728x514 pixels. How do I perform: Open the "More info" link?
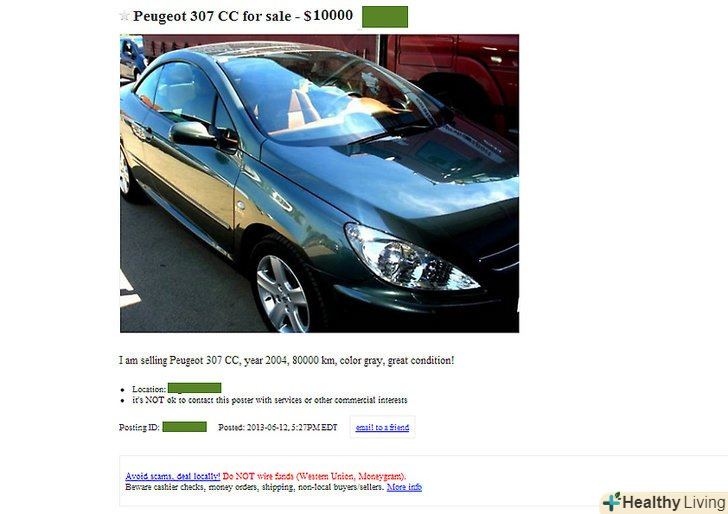pyautogui.click(x=404, y=487)
